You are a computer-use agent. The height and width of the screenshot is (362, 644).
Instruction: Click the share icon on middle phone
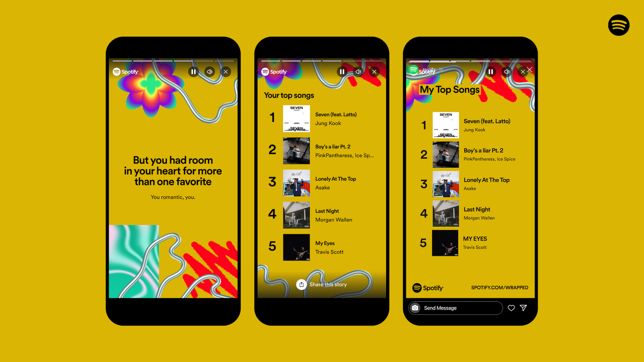tap(301, 284)
